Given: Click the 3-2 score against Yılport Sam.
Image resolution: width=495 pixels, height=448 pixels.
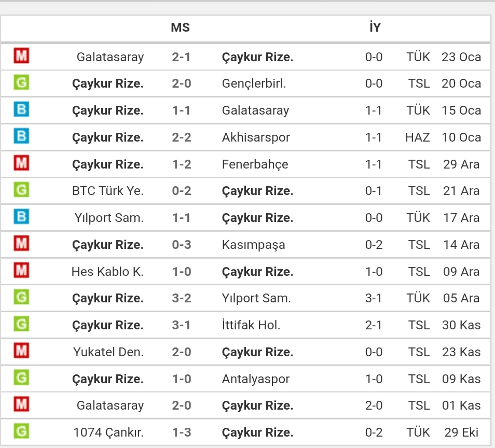Looking at the screenshot, I should pos(182,298).
